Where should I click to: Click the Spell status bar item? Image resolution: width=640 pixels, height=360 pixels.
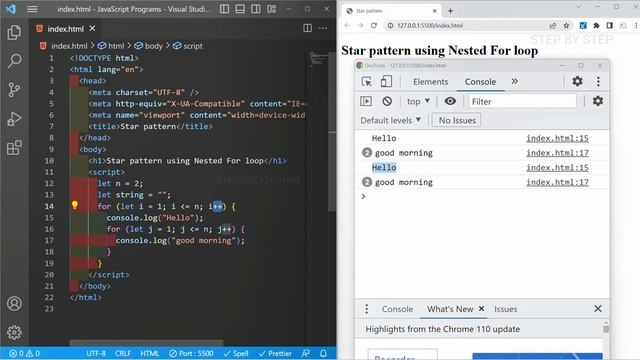coord(236,353)
